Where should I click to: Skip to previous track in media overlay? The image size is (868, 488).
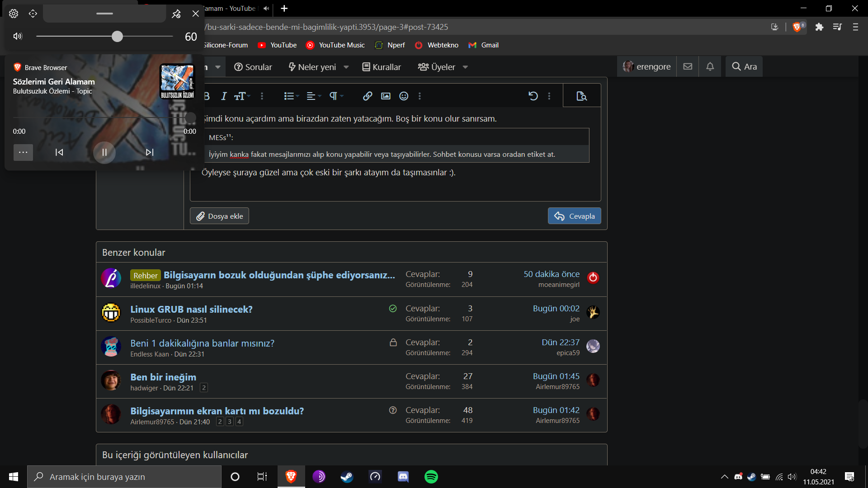tap(59, 152)
